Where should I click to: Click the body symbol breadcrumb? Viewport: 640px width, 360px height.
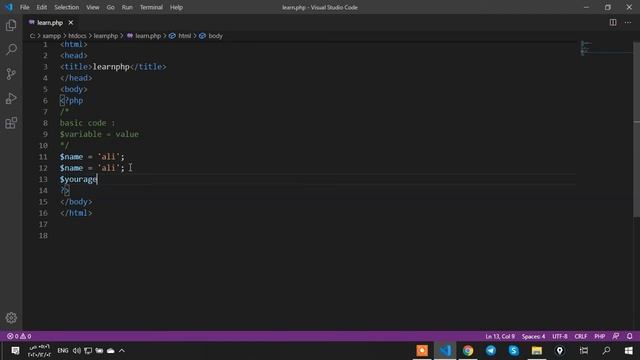coord(215,36)
